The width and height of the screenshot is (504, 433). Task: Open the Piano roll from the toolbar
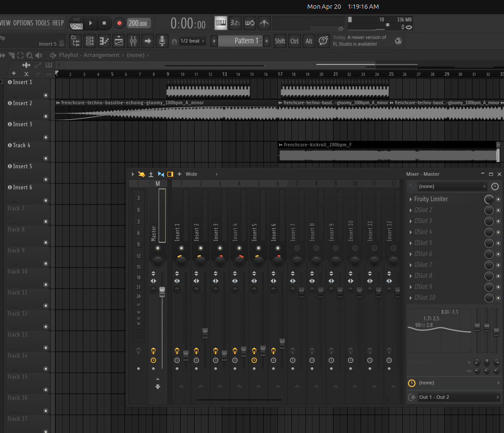tap(104, 41)
